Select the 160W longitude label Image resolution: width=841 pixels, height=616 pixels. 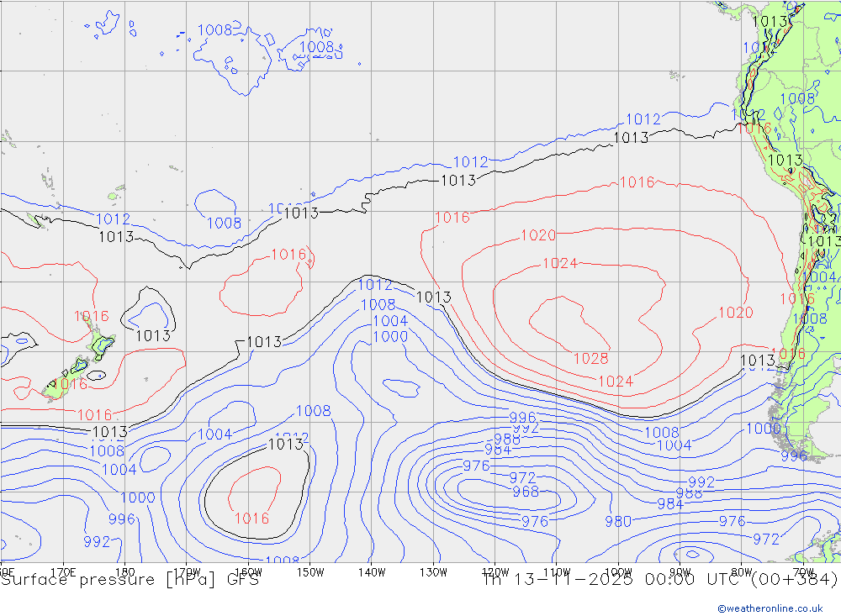coord(248,572)
